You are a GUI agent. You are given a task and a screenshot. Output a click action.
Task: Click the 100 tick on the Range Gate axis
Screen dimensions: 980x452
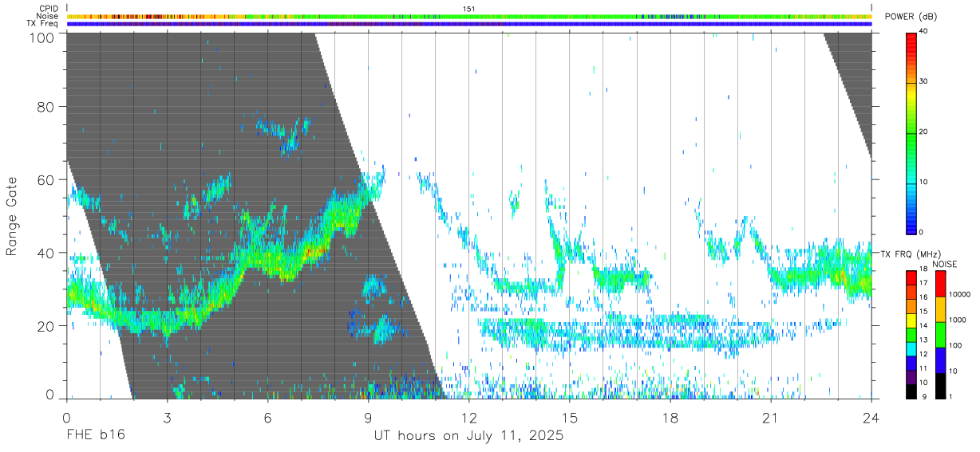click(42, 38)
